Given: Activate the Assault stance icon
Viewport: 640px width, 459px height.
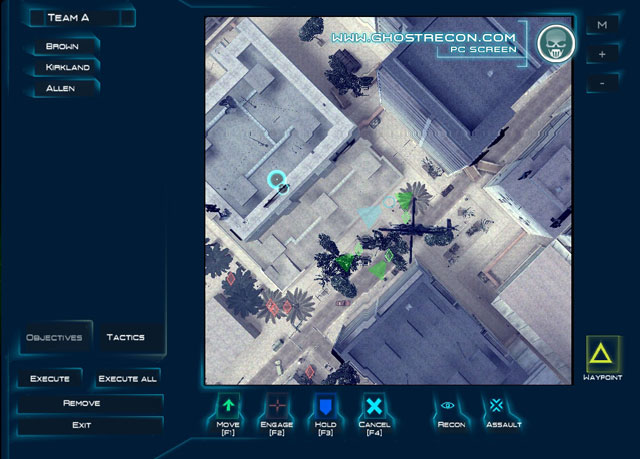Looking at the screenshot, I should click(496, 406).
